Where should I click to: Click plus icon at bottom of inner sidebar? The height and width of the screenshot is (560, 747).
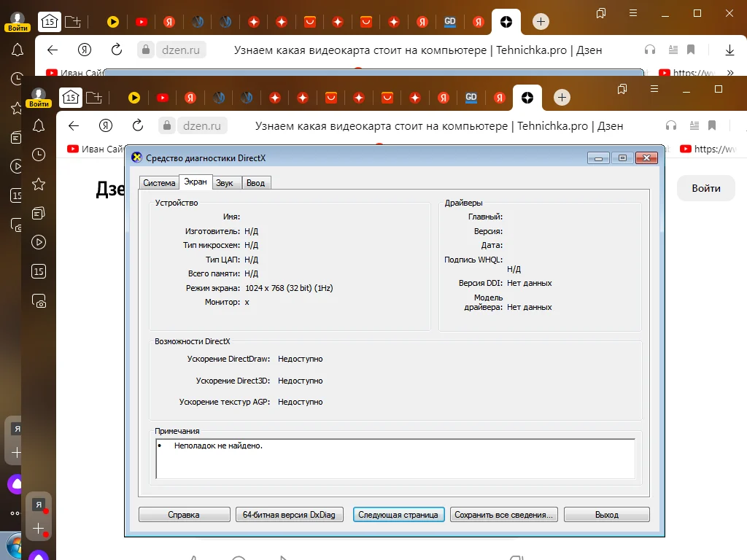[38, 529]
